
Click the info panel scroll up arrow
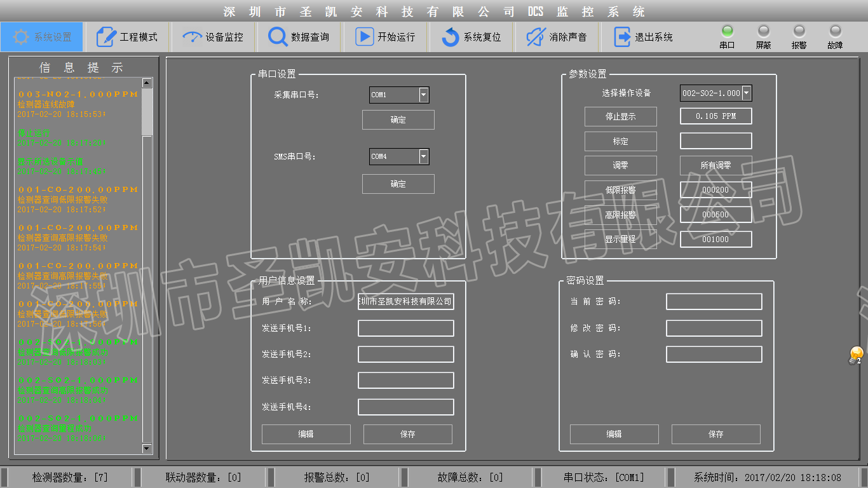pos(147,83)
